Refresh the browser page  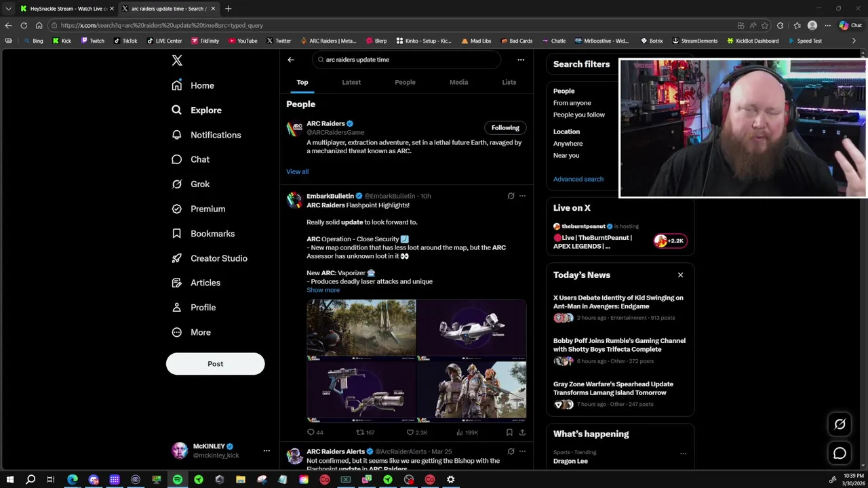24,25
